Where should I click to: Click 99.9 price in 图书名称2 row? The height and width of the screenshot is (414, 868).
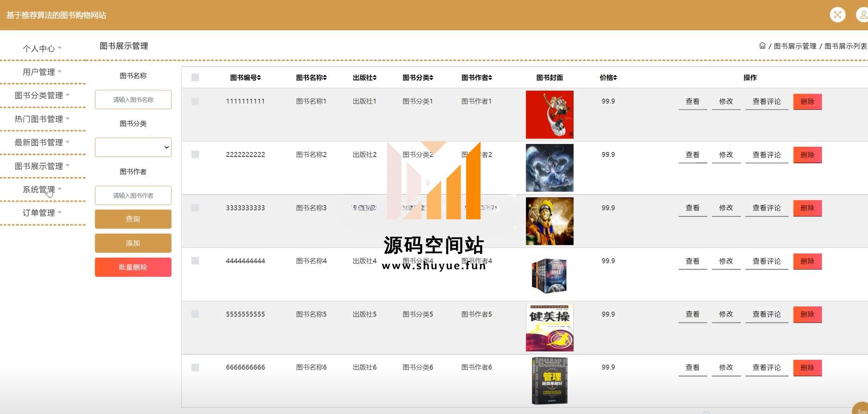pos(608,154)
